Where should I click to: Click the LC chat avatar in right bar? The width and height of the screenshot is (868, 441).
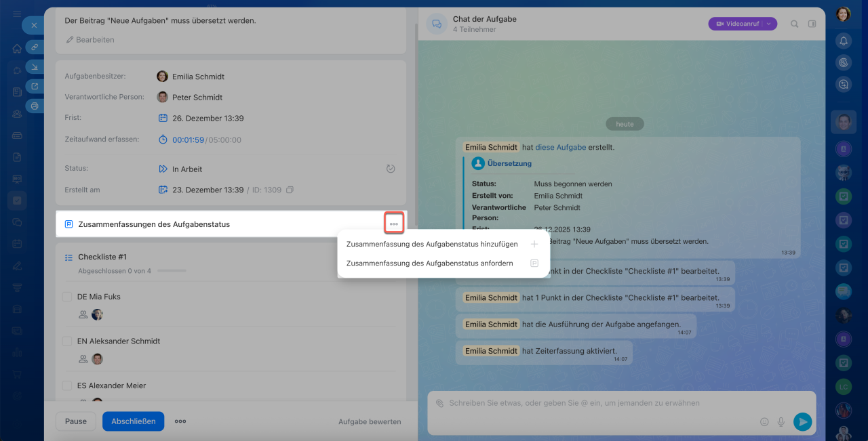pyautogui.click(x=844, y=387)
